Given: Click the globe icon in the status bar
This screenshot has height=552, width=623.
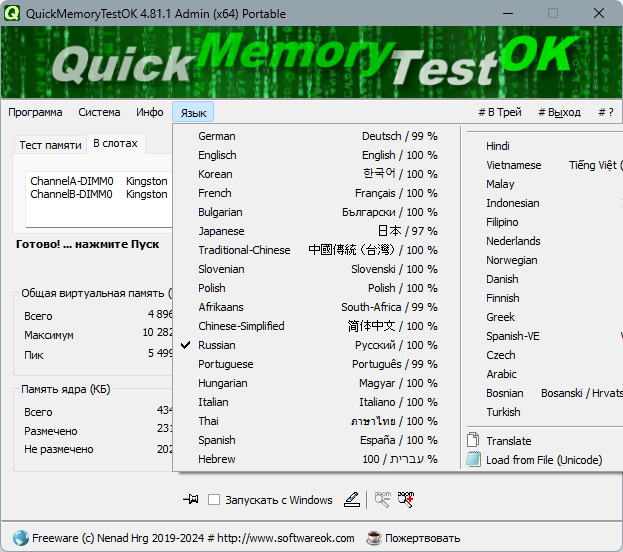Looking at the screenshot, I should tap(20, 538).
